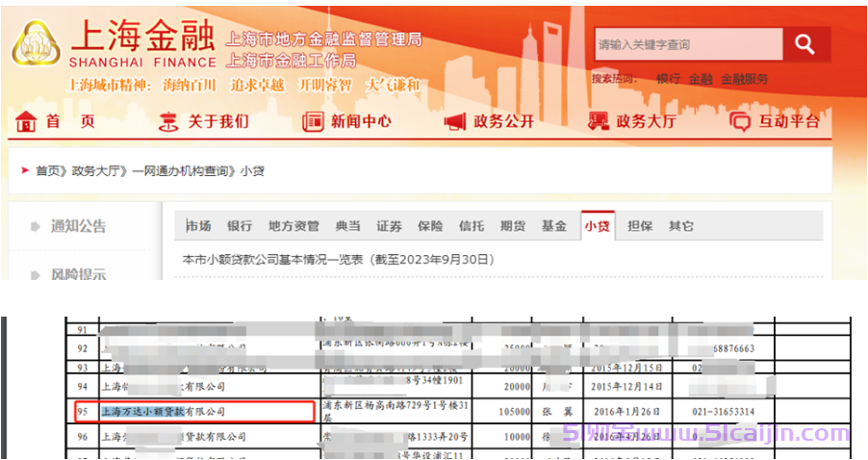Click the 上海市地方金融监督管理局 header text
Image resolution: width=868 pixels, height=460 pixels.
[x=324, y=38]
